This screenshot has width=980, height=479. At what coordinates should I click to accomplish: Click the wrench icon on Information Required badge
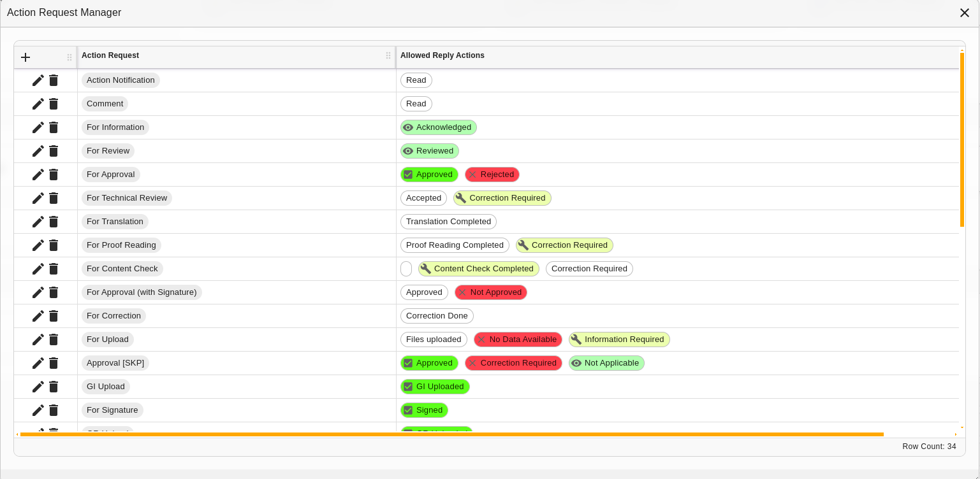pos(576,340)
